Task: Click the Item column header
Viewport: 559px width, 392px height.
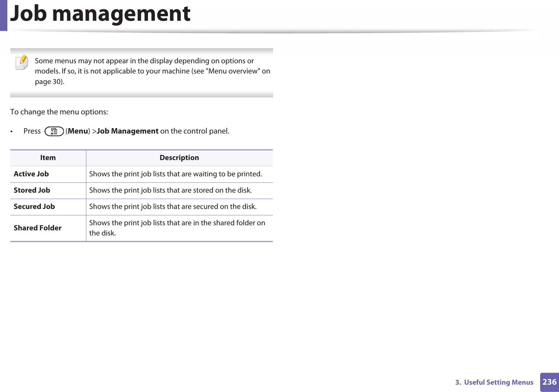Action: tap(48, 158)
